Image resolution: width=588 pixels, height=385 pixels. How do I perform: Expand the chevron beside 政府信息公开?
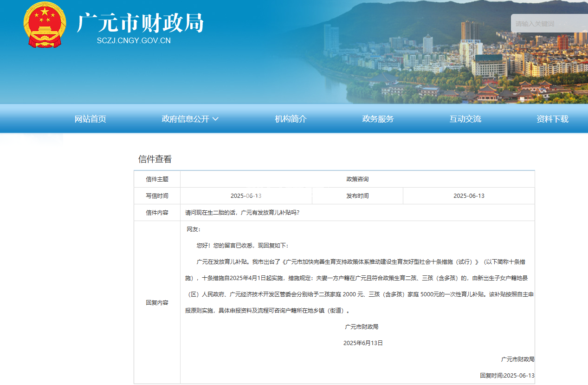215,119
